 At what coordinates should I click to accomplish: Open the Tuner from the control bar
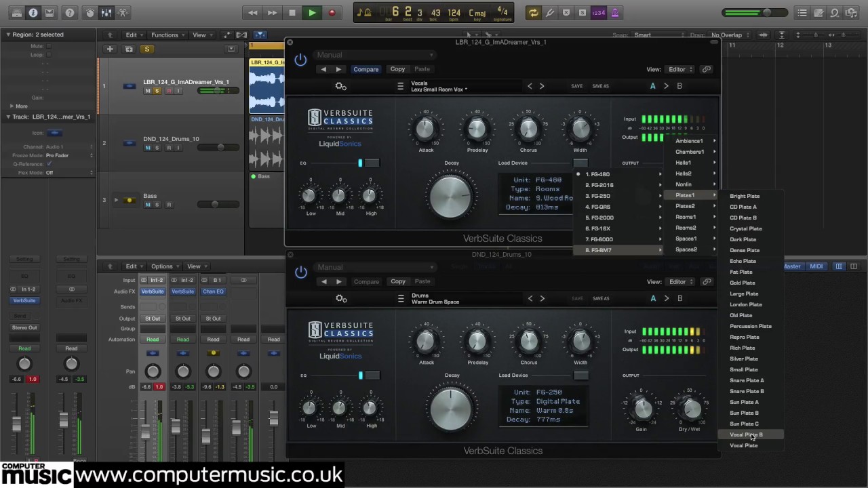(550, 13)
